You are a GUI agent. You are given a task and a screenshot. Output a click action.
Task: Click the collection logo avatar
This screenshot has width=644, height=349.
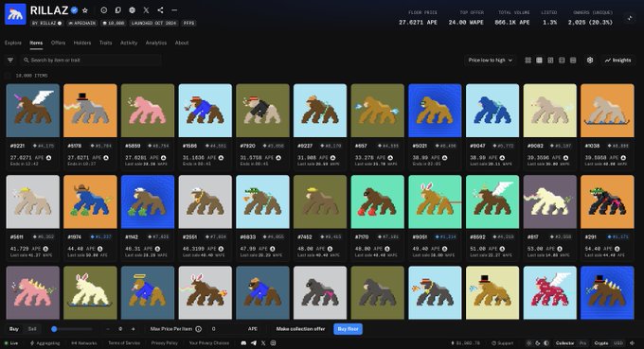[x=15, y=14]
